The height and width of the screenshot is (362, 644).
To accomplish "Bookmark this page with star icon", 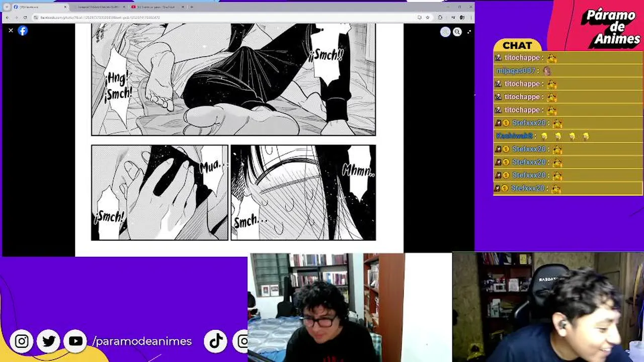I will (428, 17).
